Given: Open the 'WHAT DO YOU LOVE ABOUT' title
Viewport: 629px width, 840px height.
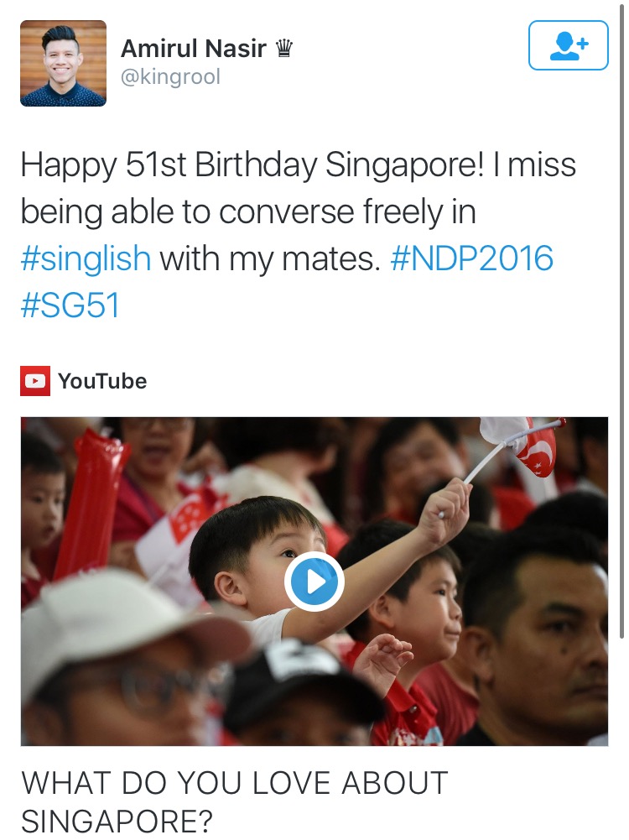Looking at the screenshot, I should pos(235,783).
